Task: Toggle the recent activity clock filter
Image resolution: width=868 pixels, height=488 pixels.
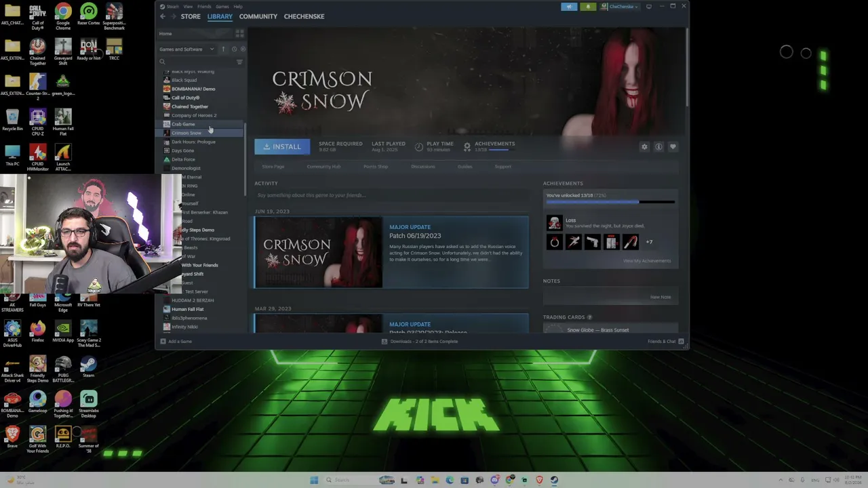Action: (234, 49)
